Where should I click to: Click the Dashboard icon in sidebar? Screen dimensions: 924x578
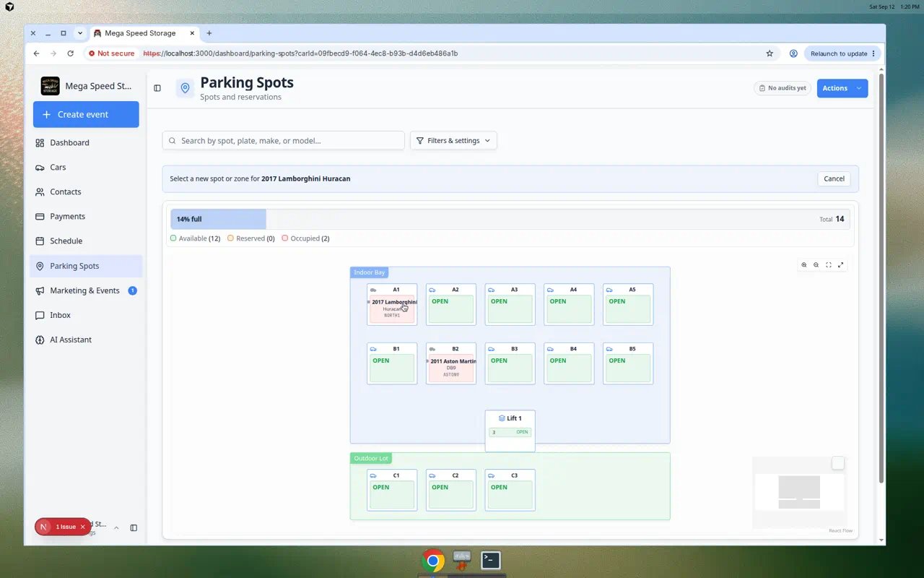point(40,143)
